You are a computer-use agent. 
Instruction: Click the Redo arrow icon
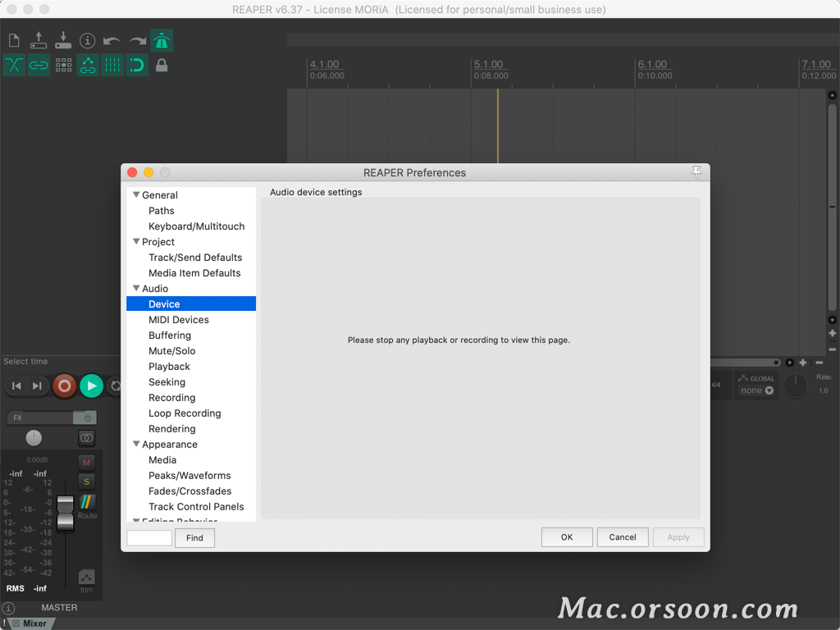137,39
